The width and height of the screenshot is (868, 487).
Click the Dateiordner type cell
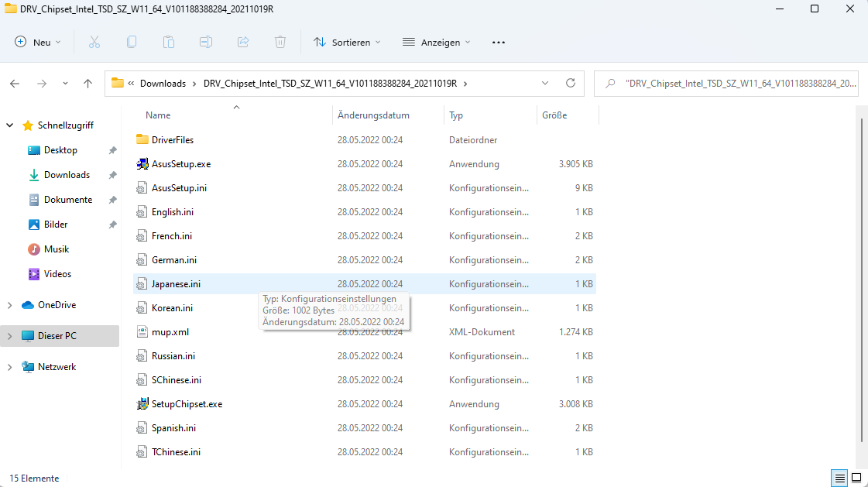tap(473, 140)
